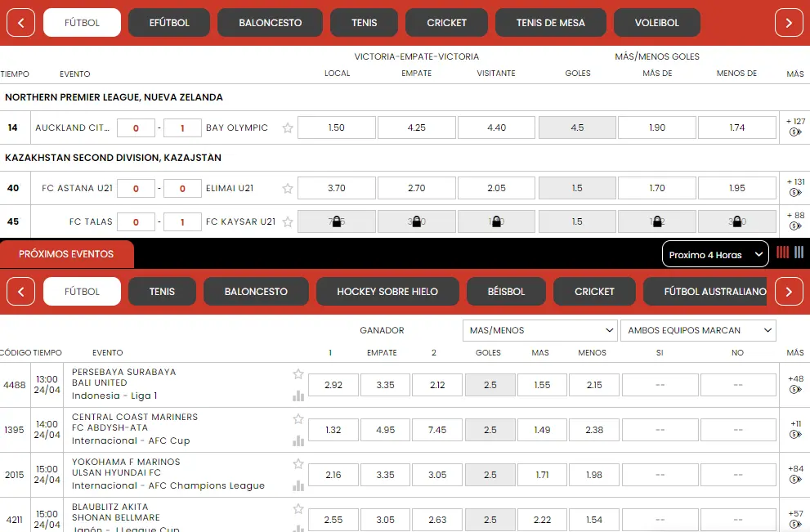Open +127 more markets for Auckland City match
810x532 pixels.
tap(794, 127)
